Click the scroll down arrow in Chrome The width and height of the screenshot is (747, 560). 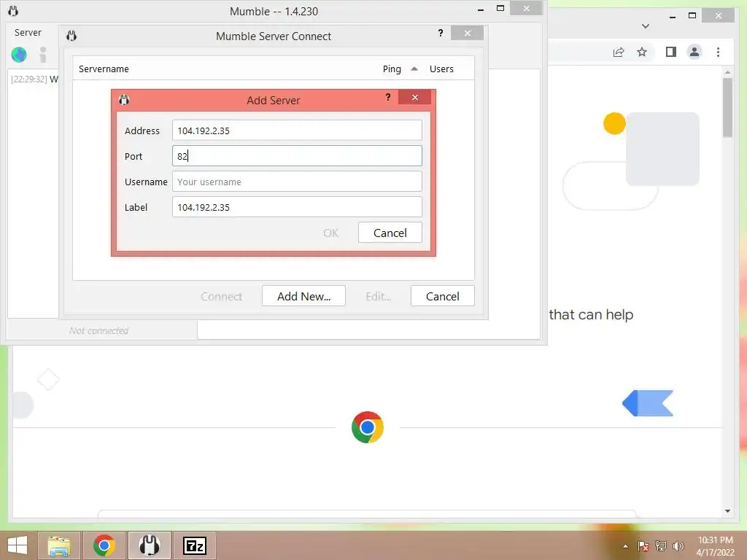coord(727,511)
